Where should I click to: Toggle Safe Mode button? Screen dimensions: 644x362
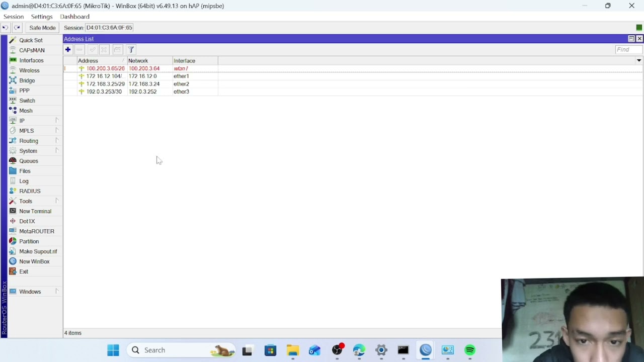pos(42,28)
